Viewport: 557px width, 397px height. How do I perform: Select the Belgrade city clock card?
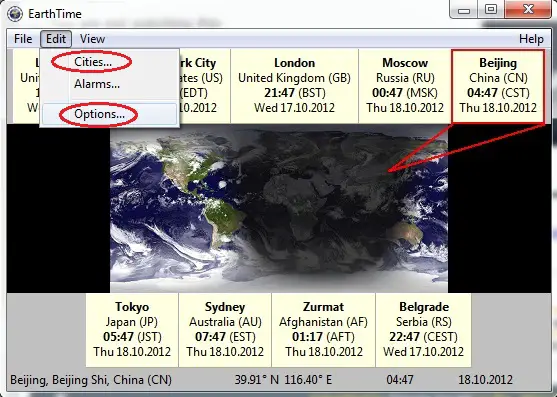tap(423, 330)
